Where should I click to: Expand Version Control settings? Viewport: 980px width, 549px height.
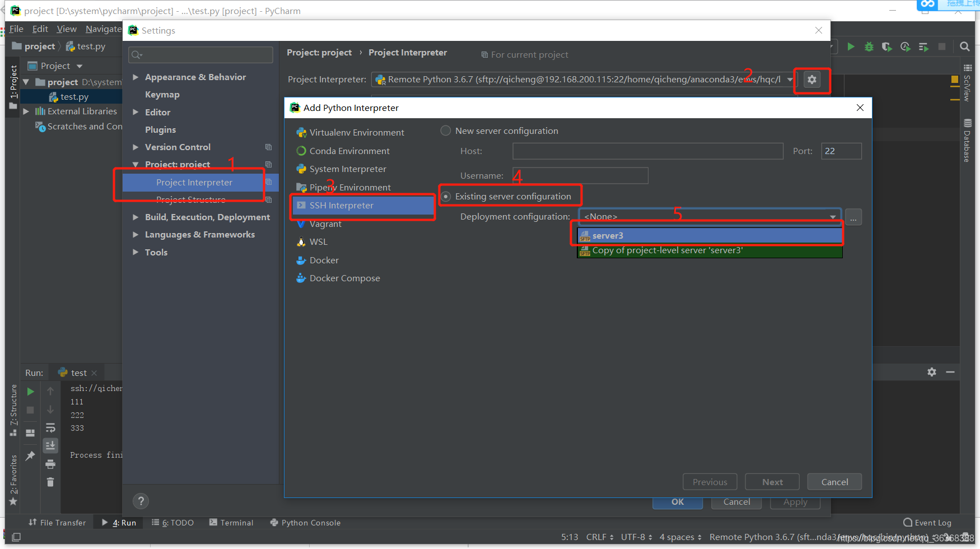[136, 147]
